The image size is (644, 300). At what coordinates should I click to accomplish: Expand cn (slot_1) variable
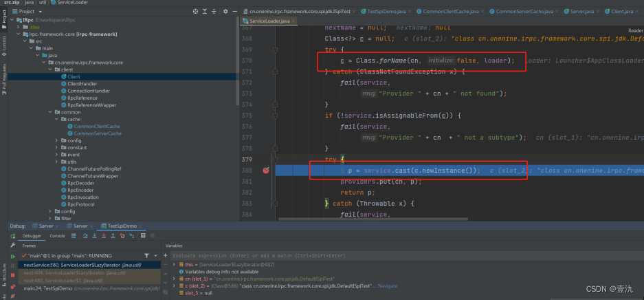tap(174, 279)
